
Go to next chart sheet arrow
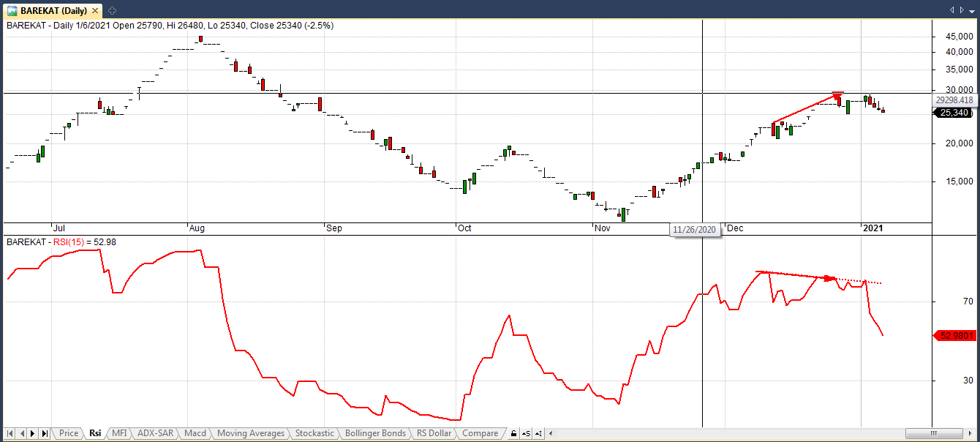34,434
